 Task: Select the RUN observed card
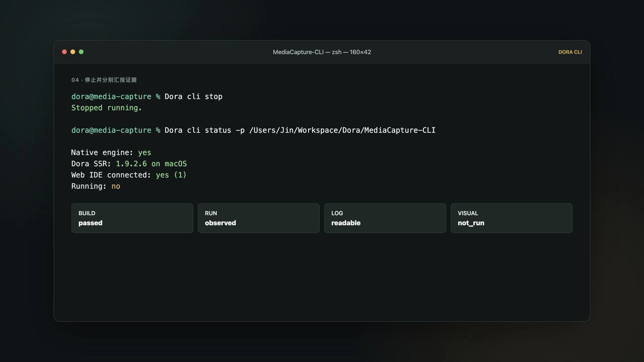(259, 218)
